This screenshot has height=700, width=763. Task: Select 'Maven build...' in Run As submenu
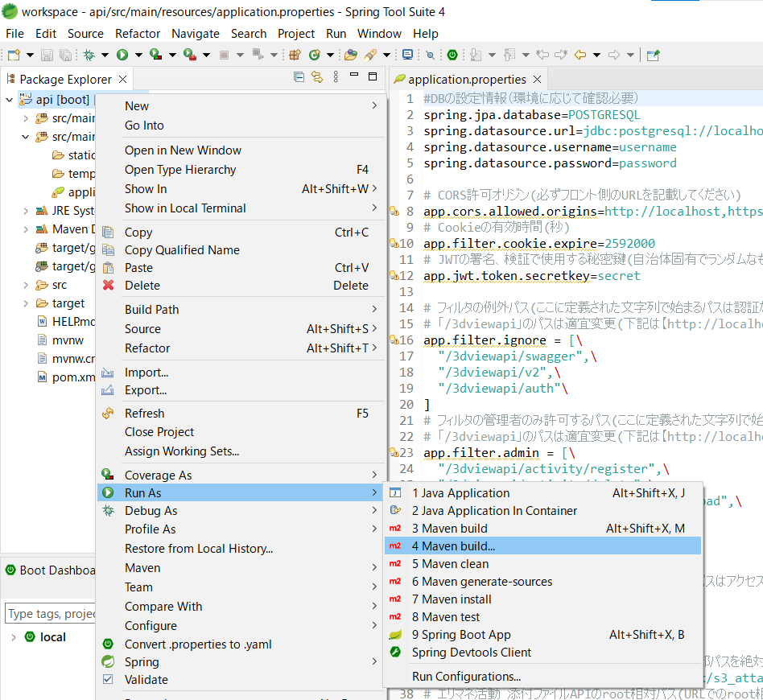coord(542,546)
